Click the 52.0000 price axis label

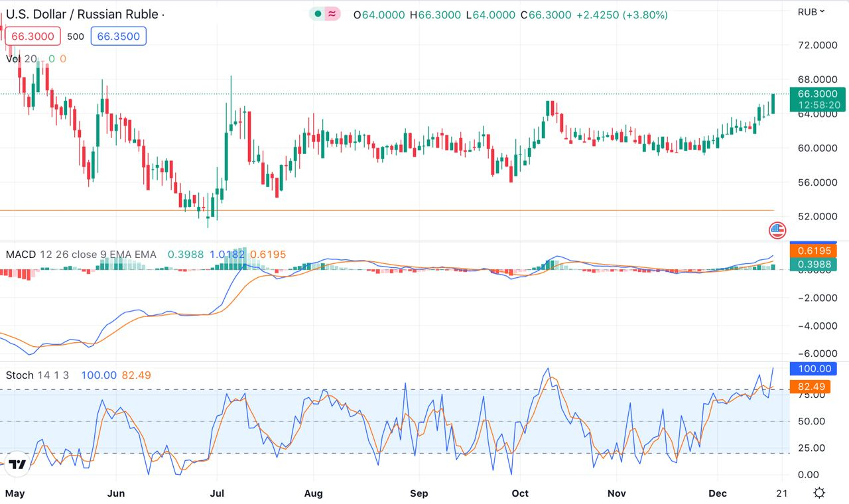(817, 216)
